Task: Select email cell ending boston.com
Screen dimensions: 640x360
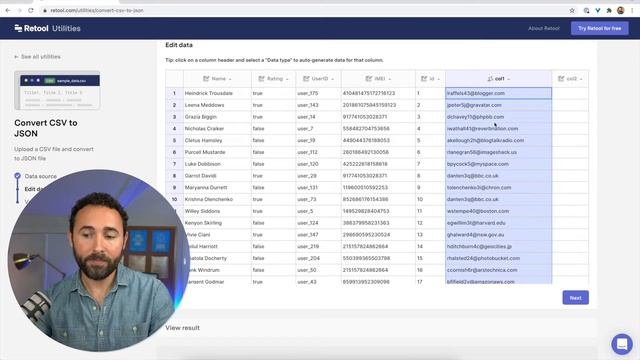Action: click(x=498, y=211)
